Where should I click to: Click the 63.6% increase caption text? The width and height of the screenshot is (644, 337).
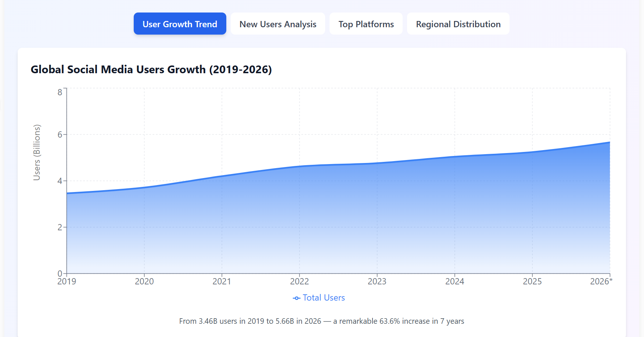[321, 321]
